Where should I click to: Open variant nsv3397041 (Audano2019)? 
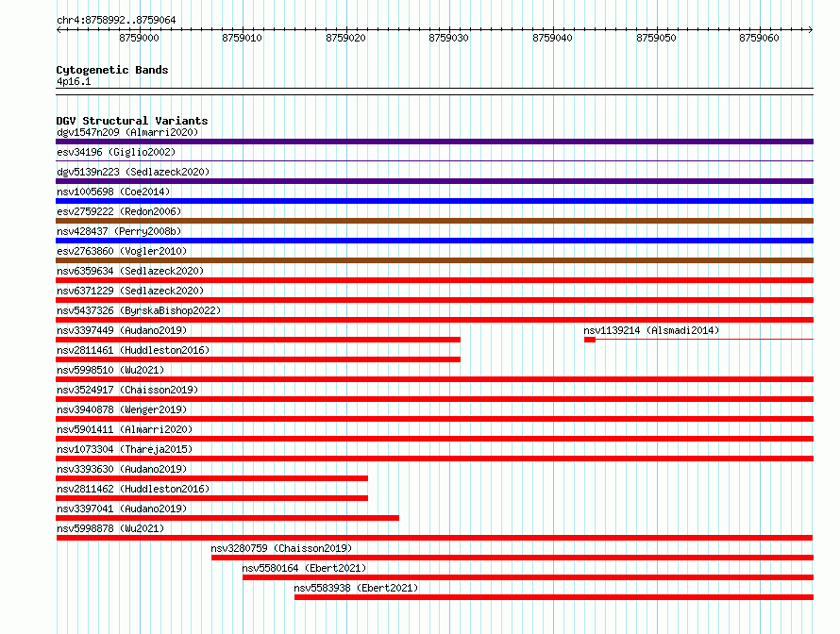click(122, 509)
